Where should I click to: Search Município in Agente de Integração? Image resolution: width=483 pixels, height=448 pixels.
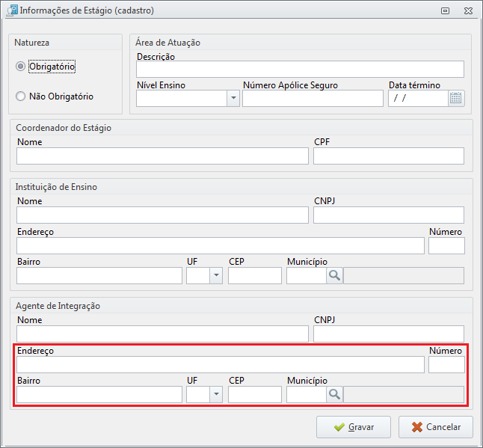point(334,394)
